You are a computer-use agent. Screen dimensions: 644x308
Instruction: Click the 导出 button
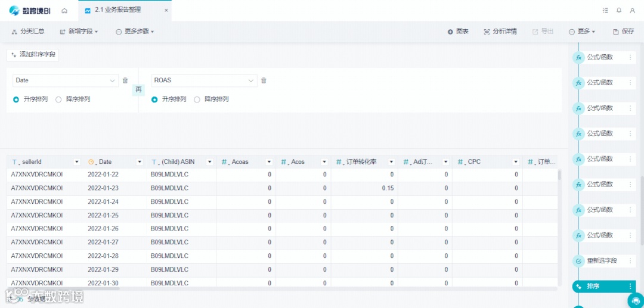543,31
